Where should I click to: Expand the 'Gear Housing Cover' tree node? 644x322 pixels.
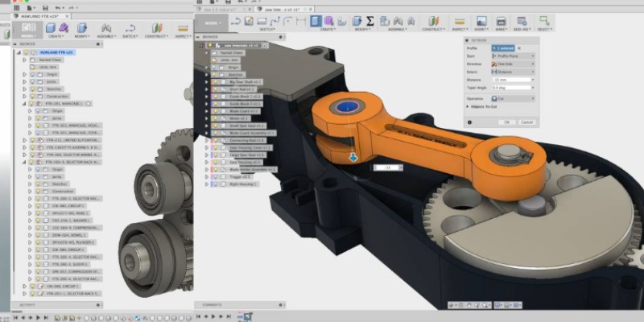point(207,148)
